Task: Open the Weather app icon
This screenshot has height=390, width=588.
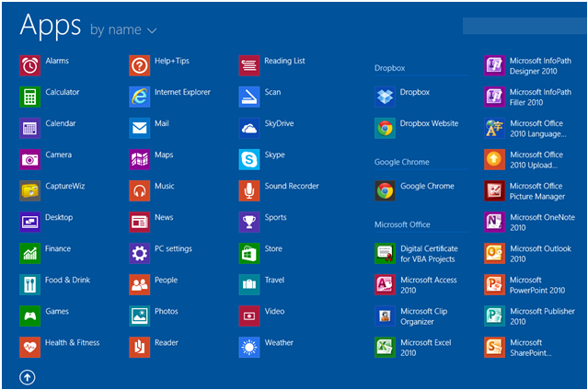Action: (x=249, y=348)
